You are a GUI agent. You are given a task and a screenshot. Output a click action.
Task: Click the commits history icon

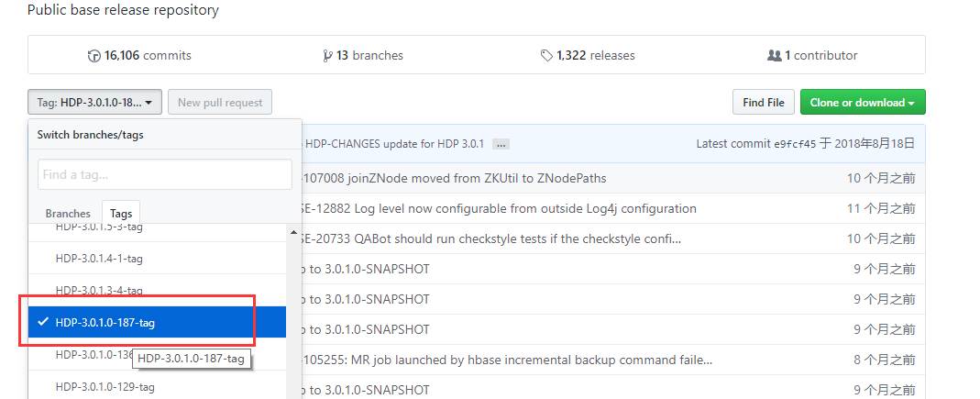(94, 56)
